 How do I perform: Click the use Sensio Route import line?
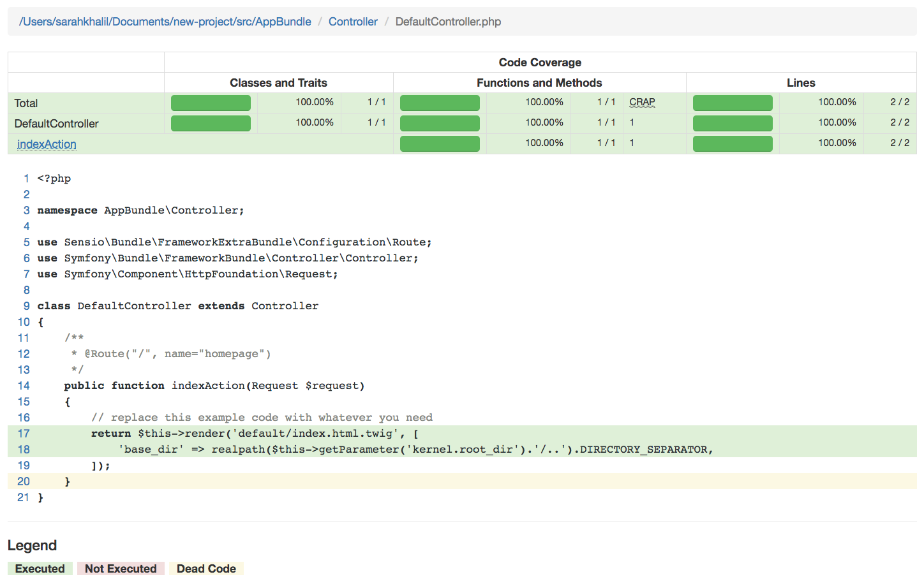point(234,242)
